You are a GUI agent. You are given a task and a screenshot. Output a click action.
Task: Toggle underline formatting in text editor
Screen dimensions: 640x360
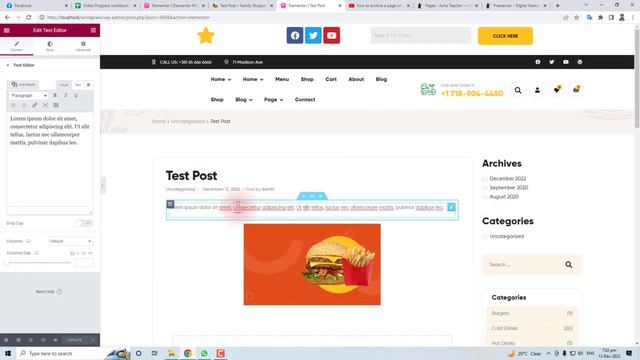[76, 95]
